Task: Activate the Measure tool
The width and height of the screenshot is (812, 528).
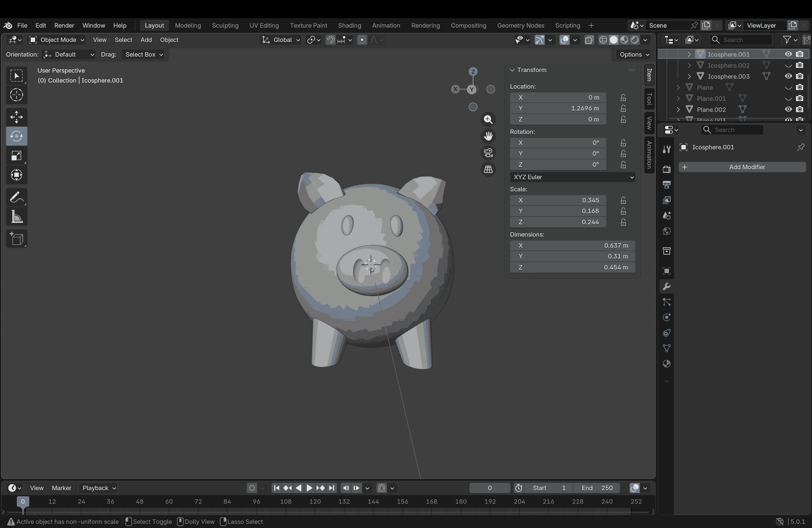Action: pyautogui.click(x=16, y=217)
